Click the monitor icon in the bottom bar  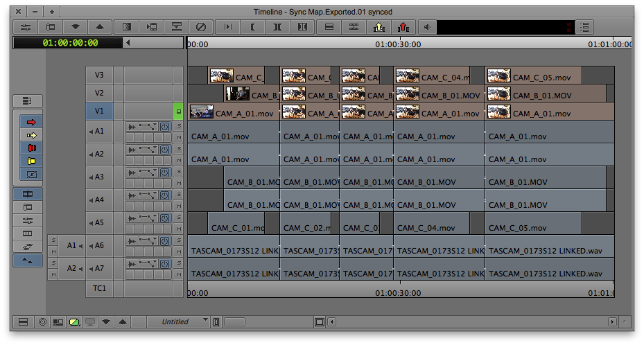[x=90, y=322]
